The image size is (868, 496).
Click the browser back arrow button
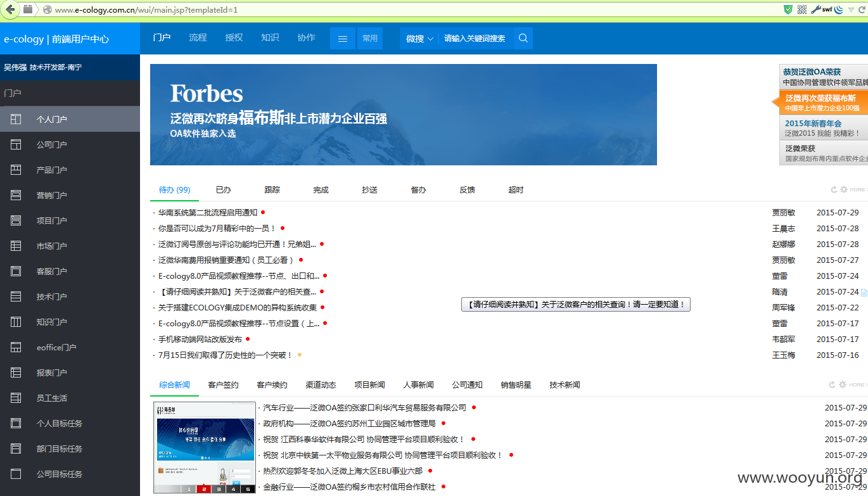coord(10,10)
